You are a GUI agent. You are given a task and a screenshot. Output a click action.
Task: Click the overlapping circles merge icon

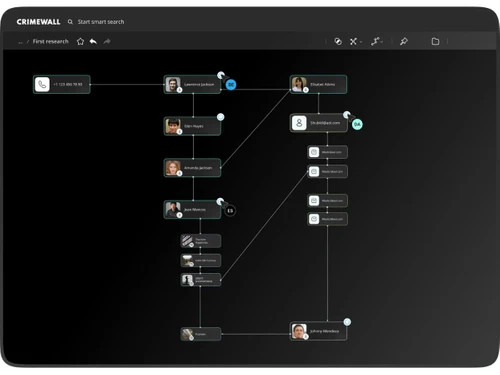click(338, 41)
